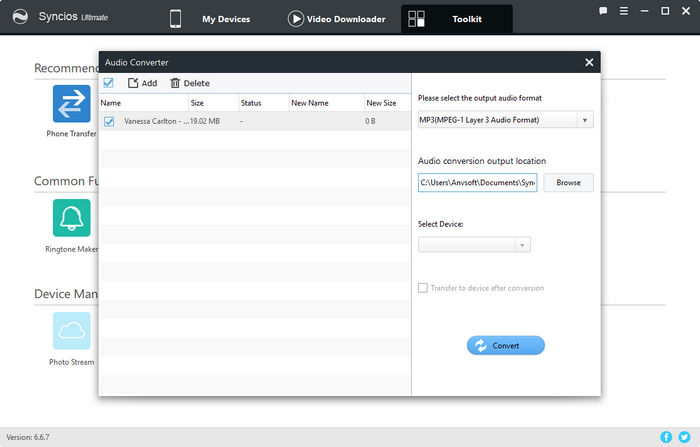Click the phone icon beside My Devices

click(175, 19)
